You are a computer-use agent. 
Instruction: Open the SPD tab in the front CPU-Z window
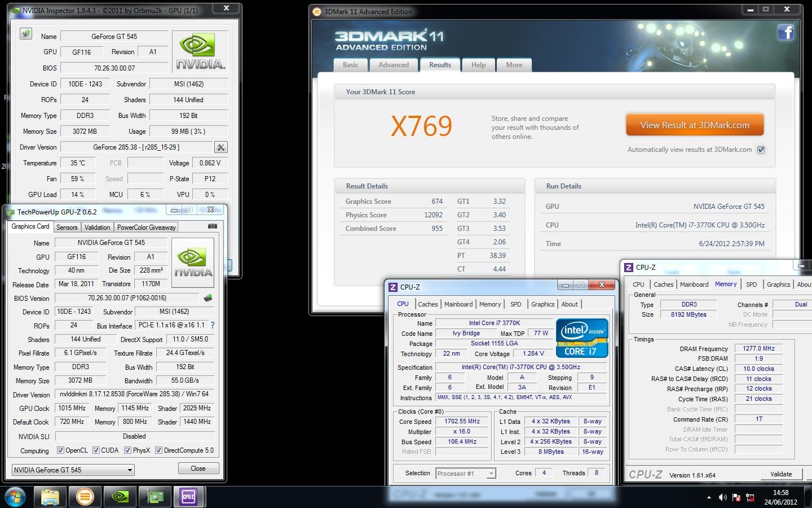coord(516,304)
